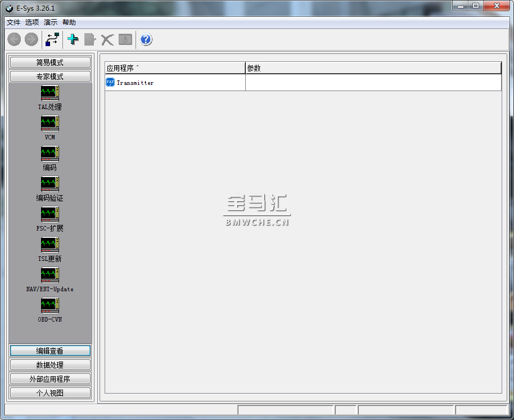Click the 参数 column header
Viewport: 514px width, 420px height.
click(373, 68)
